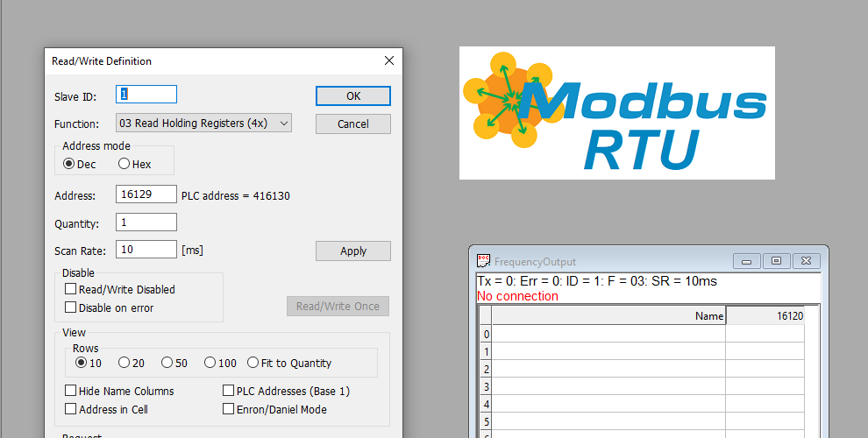
Task: Click PLC address = 416130 label
Action: (236, 195)
